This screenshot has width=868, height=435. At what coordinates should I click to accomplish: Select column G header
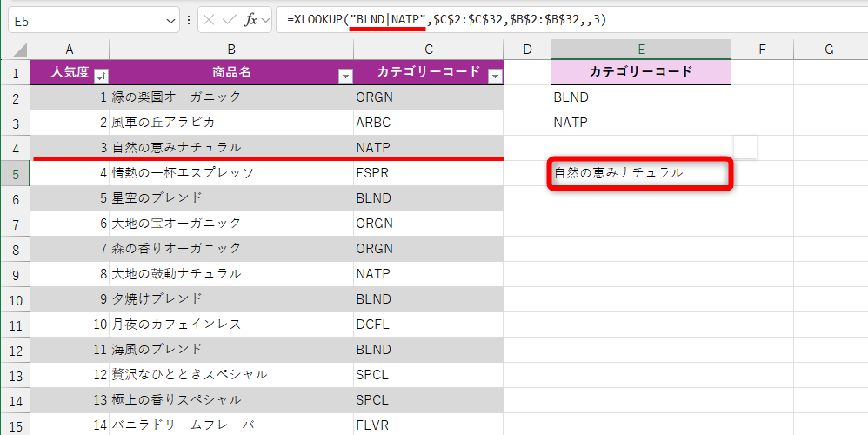[x=829, y=50]
